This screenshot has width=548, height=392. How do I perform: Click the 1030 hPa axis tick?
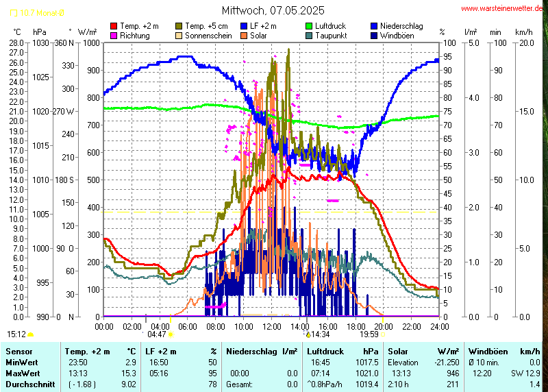tap(40, 43)
